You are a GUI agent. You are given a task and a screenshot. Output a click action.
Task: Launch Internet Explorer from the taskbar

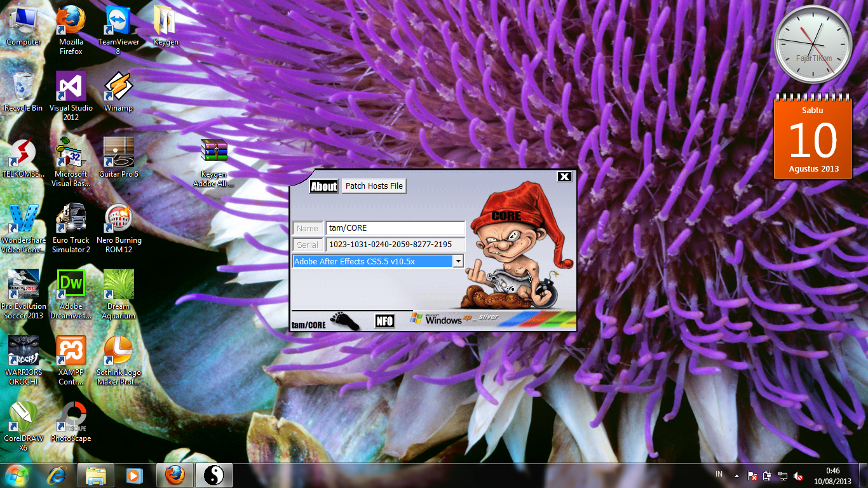(x=58, y=475)
